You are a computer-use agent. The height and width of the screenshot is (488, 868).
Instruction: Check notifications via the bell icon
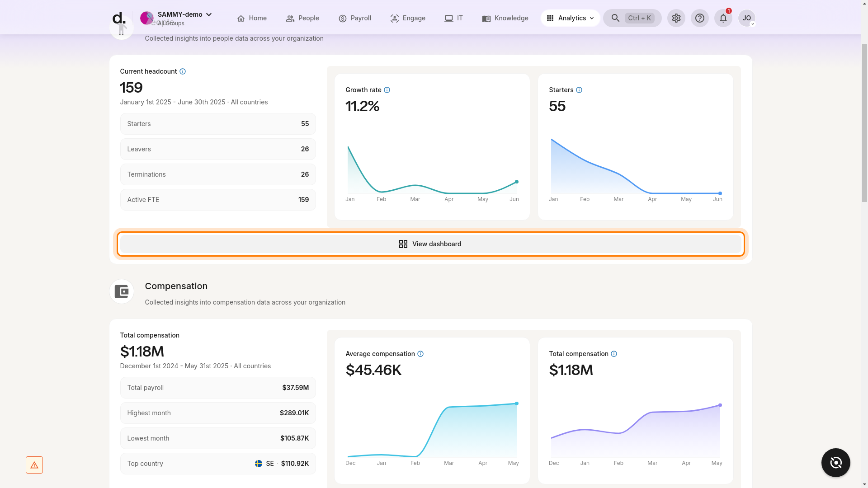[x=723, y=18]
